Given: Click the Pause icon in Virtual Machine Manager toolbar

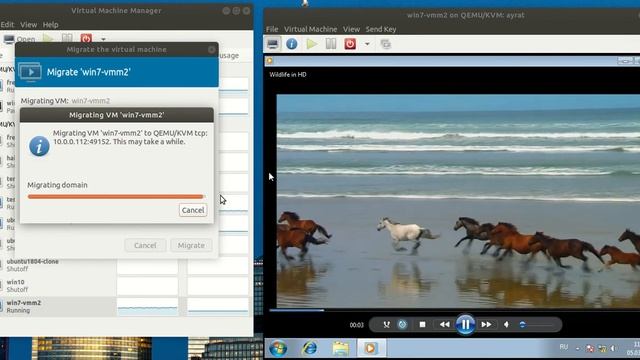Looking at the screenshot, I should pyautogui.click(x=67, y=39).
